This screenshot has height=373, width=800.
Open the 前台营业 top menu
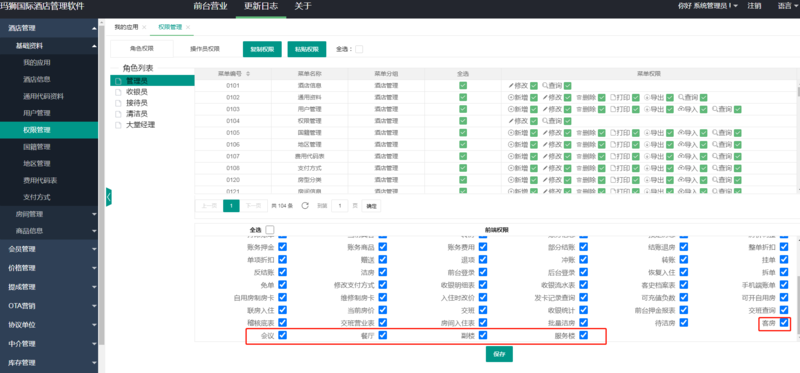(x=211, y=7)
